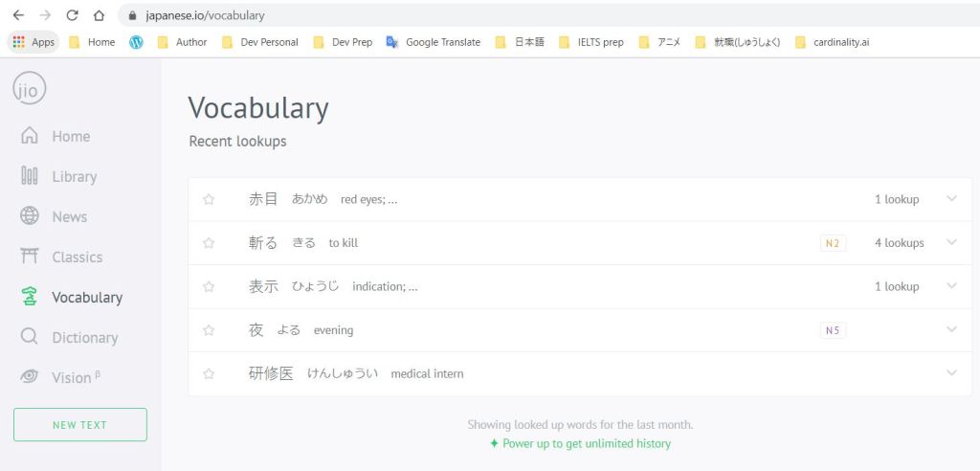The width and height of the screenshot is (980, 471).
Task: Click the N2 level badge
Action: tap(833, 243)
